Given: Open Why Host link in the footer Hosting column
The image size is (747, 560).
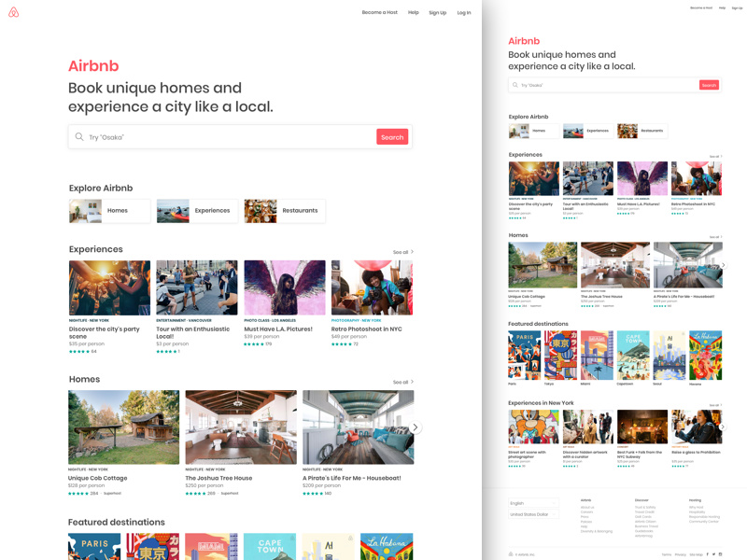Looking at the screenshot, I should [x=696, y=507].
